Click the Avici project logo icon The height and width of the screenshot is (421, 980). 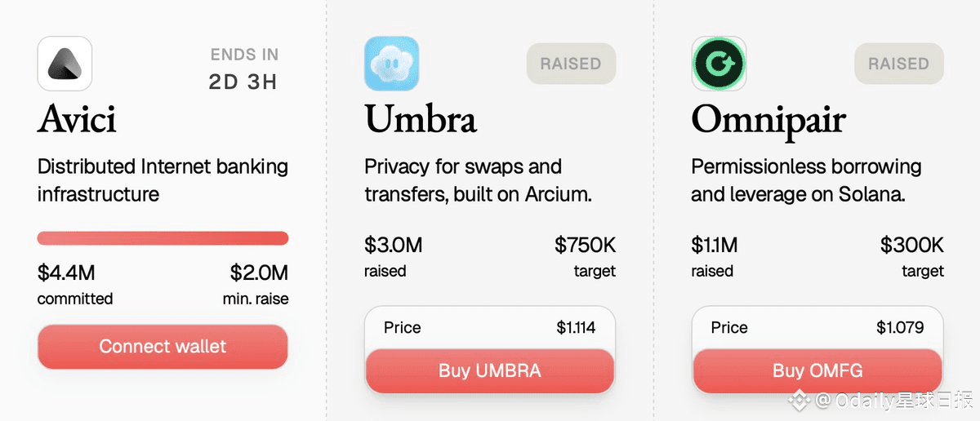(x=65, y=64)
